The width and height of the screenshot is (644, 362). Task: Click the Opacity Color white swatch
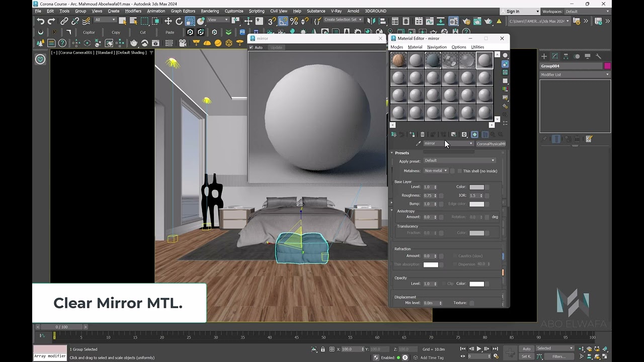tap(477, 284)
